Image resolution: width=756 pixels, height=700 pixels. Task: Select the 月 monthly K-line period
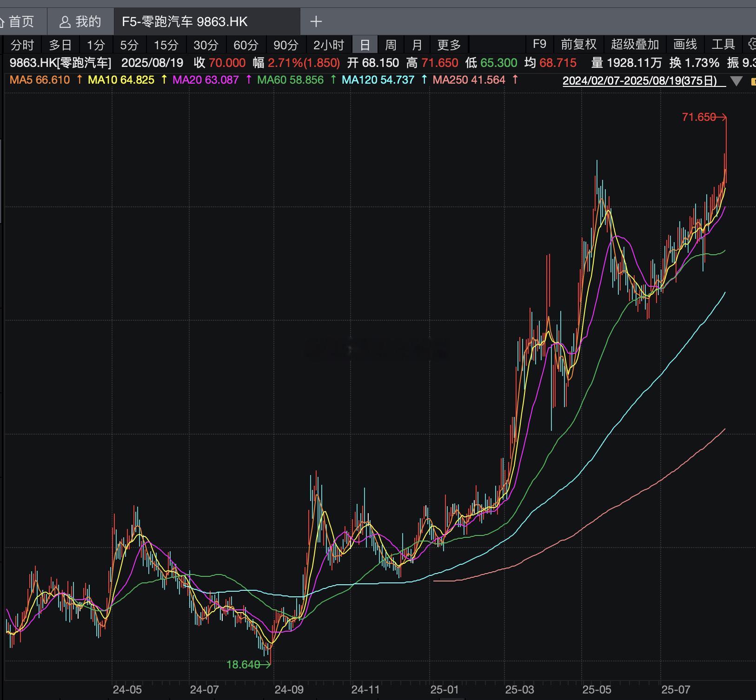point(417,45)
